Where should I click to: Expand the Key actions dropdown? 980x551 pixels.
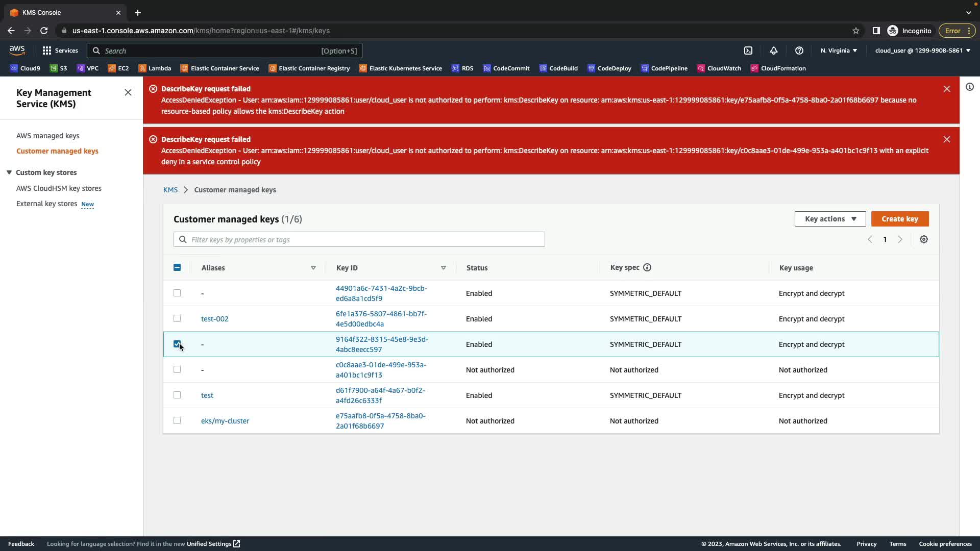[x=830, y=219]
